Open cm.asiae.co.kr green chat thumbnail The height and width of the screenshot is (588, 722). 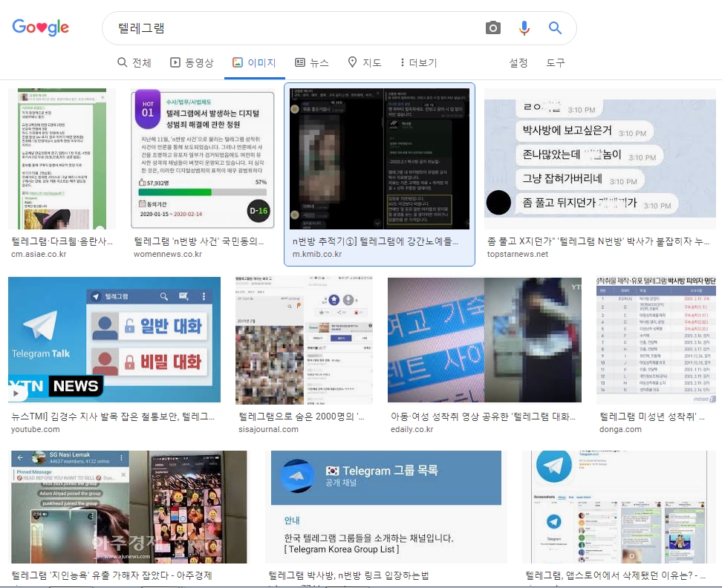point(62,159)
